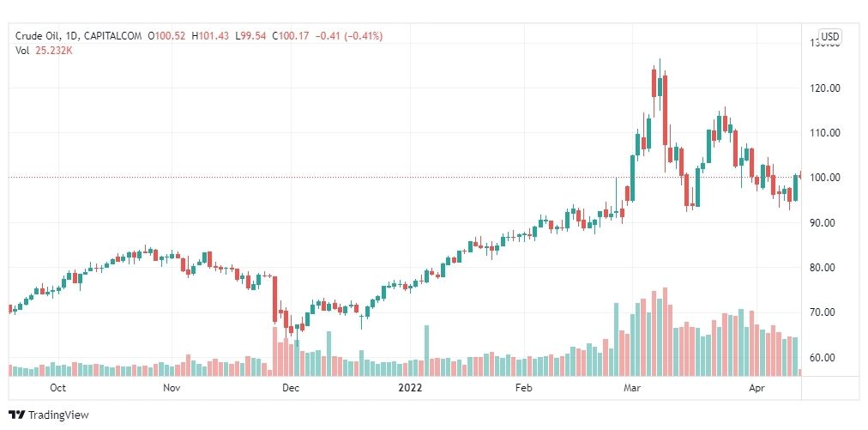Screen dimensions: 868x430
Task: Click the USD currency button
Action: coord(829,37)
